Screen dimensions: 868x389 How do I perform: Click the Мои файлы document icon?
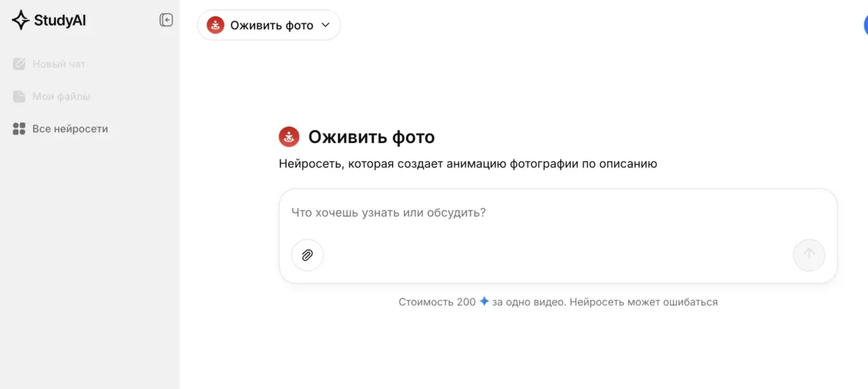click(x=20, y=97)
